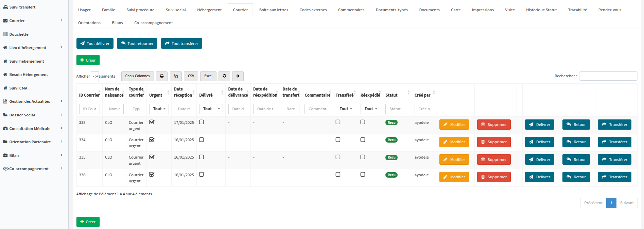The width and height of the screenshot is (644, 229).
Task: Click the copy icon button in table toolbar
Action: click(x=176, y=76)
